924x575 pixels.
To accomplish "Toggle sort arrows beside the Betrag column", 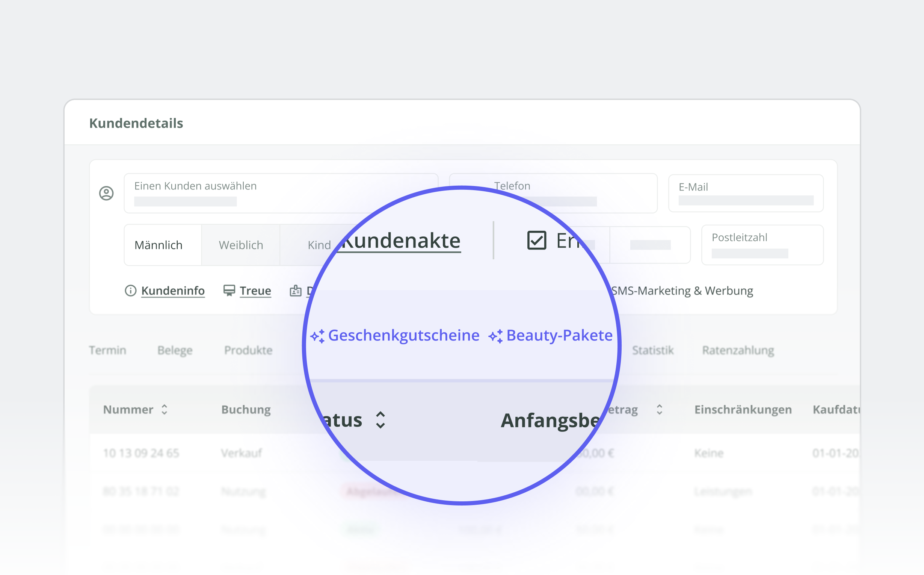I will tap(660, 410).
